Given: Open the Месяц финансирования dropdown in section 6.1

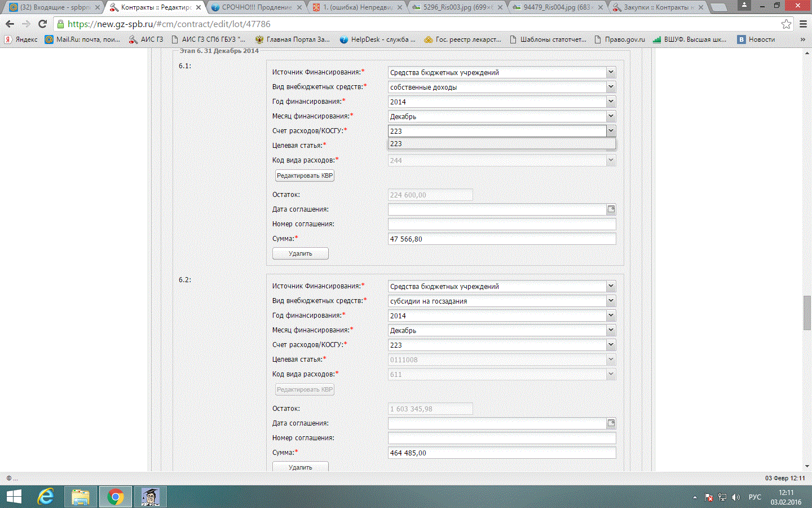Looking at the screenshot, I should [x=611, y=116].
